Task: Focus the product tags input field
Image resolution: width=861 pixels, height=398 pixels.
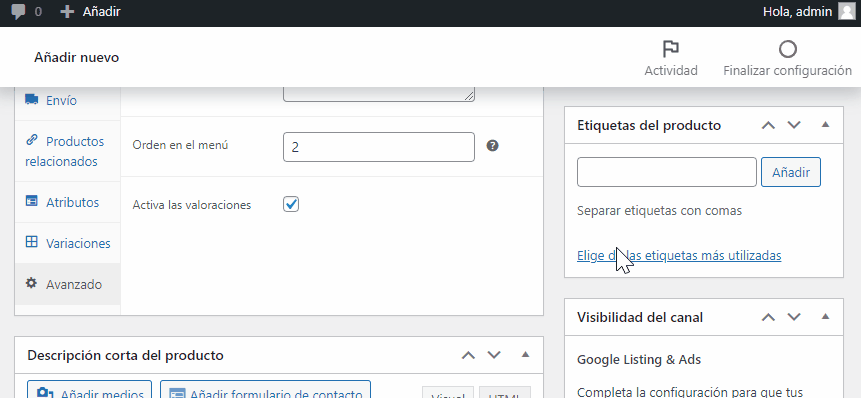Action: point(667,172)
